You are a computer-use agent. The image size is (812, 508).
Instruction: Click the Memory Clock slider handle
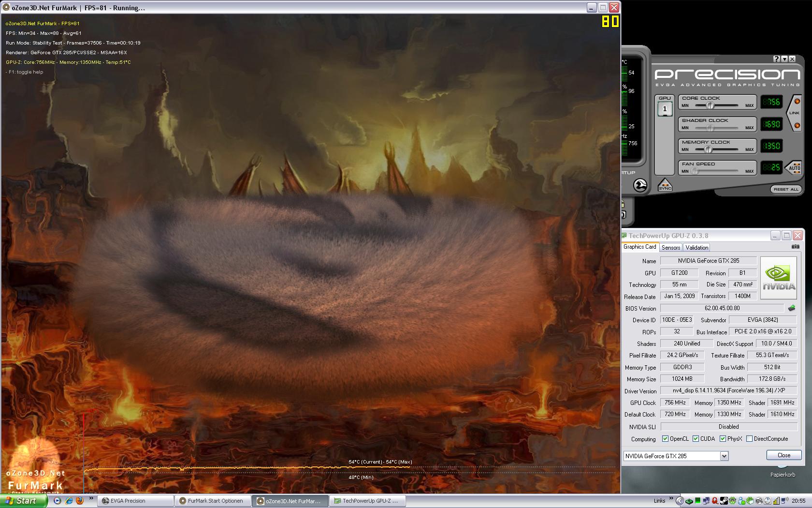[x=709, y=149]
